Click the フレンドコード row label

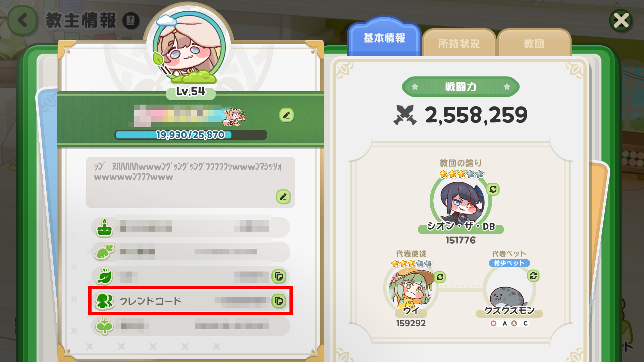150,301
